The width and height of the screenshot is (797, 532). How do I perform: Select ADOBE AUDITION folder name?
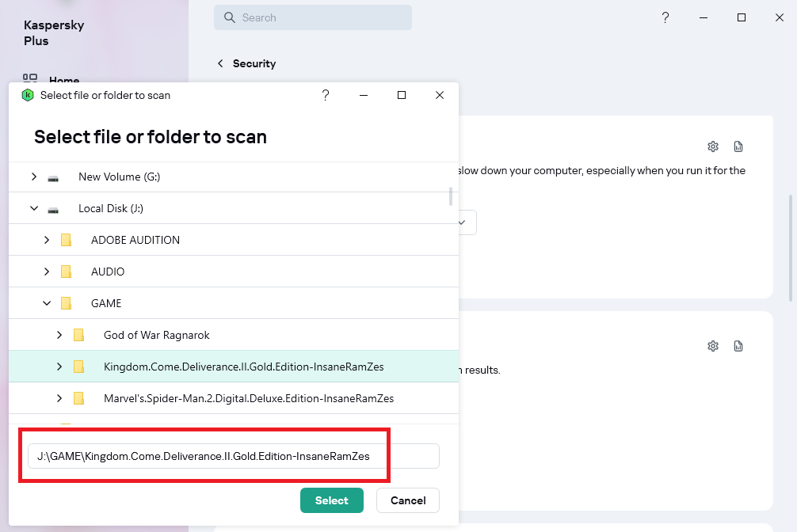click(135, 240)
